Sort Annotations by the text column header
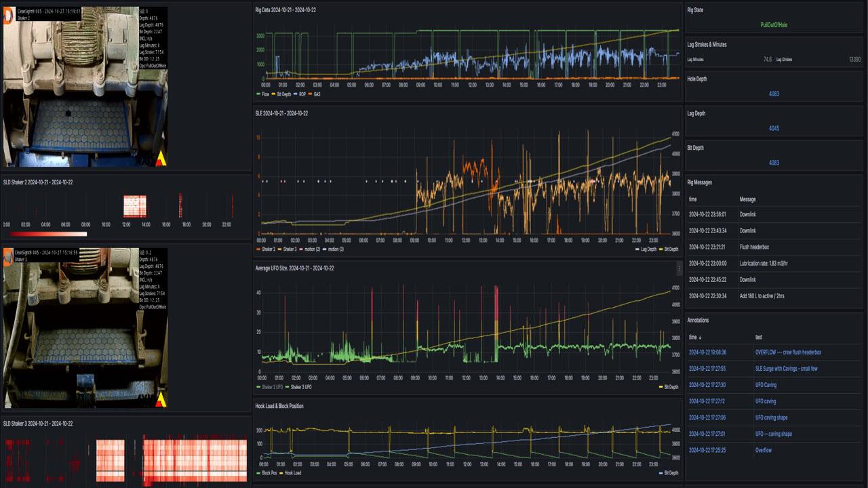The width and height of the screenshot is (868, 488). [x=759, y=337]
